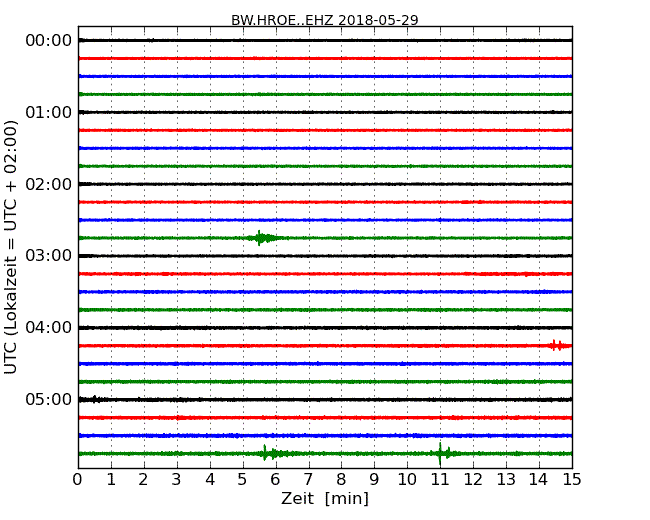Click the x-axis tick label 7
This screenshot has width=650, height=520.
pyautogui.click(x=308, y=480)
